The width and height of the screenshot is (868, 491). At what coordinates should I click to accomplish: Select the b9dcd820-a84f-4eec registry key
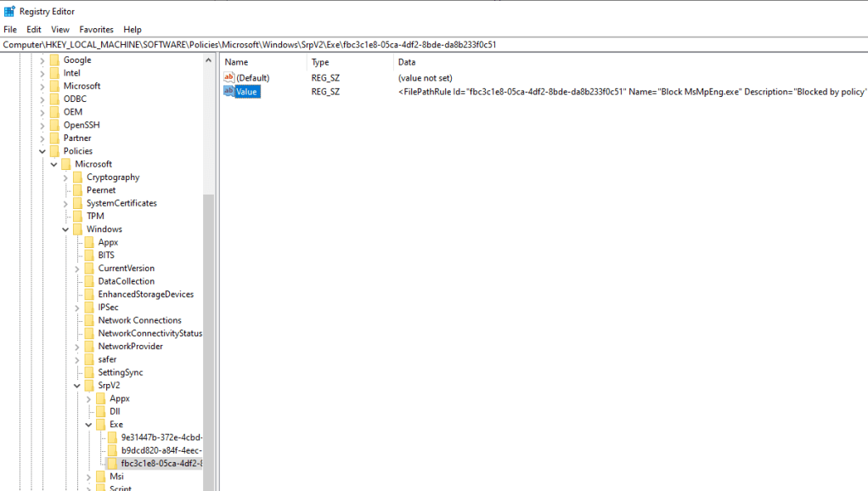161,450
